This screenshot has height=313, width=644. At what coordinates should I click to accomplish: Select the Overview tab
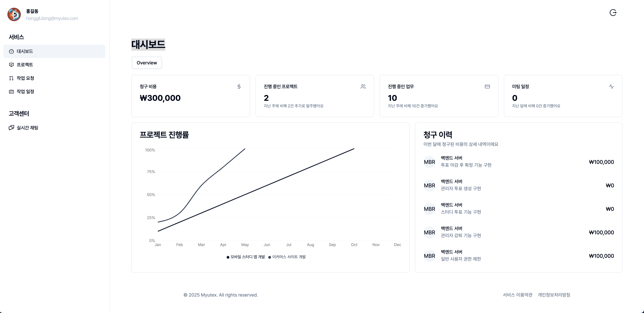[147, 63]
